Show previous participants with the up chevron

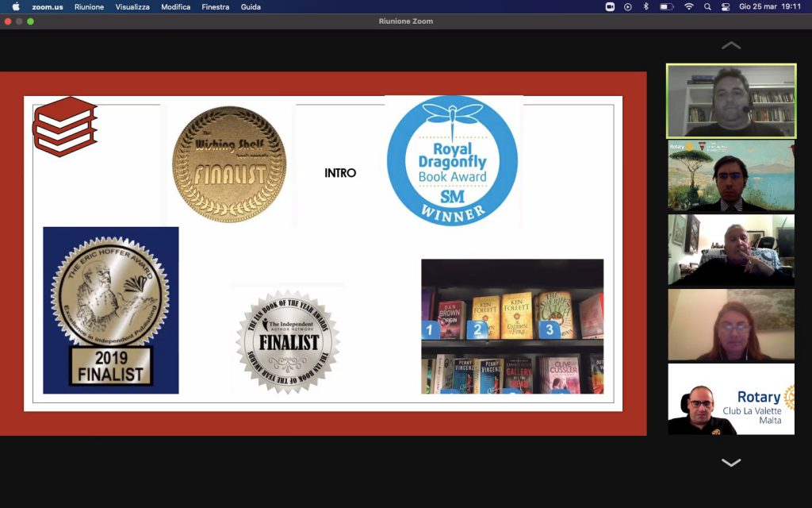pos(730,45)
